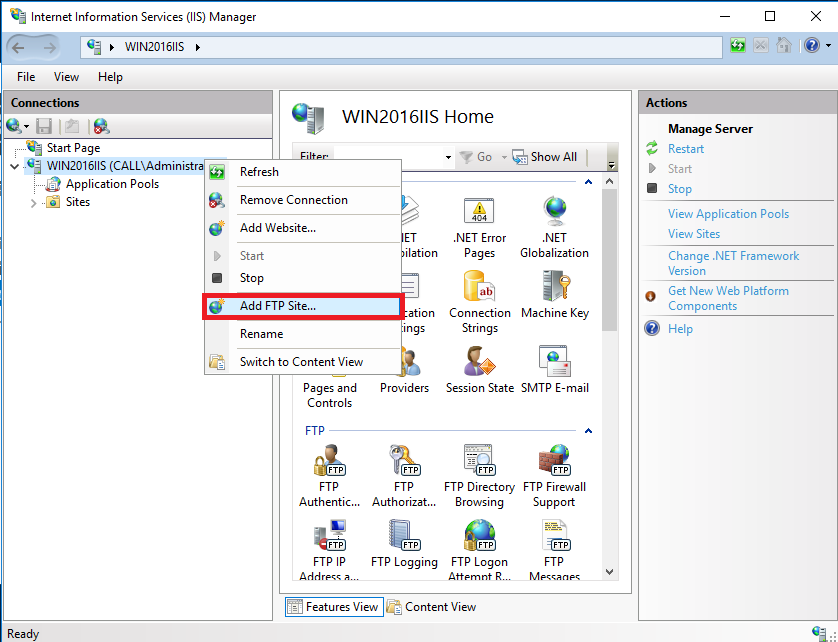Open the SMTP E-mail feature
Viewport: 838px width, 642px height.
point(554,370)
